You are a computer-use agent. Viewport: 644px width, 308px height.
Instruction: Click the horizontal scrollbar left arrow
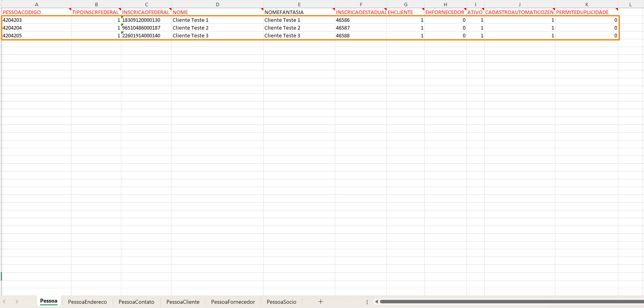coord(376,302)
